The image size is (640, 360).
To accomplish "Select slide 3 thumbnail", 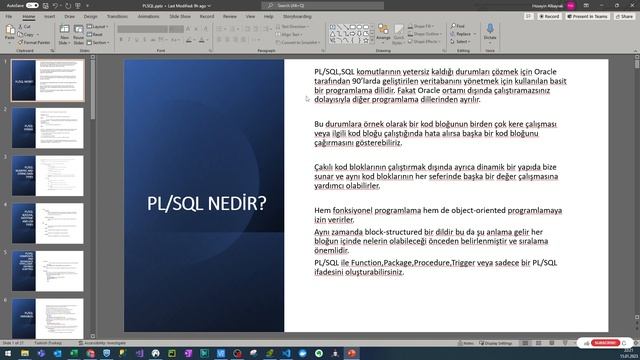I will tap(48, 176).
